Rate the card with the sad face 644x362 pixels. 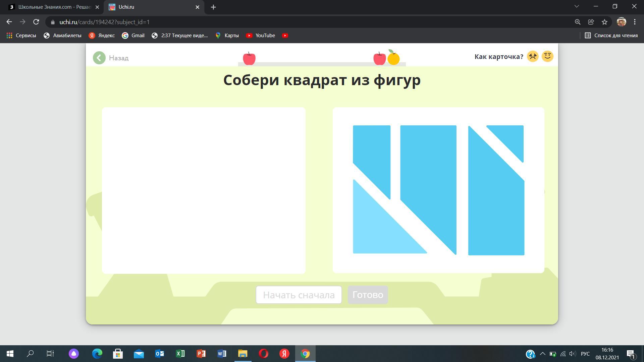pos(533,56)
